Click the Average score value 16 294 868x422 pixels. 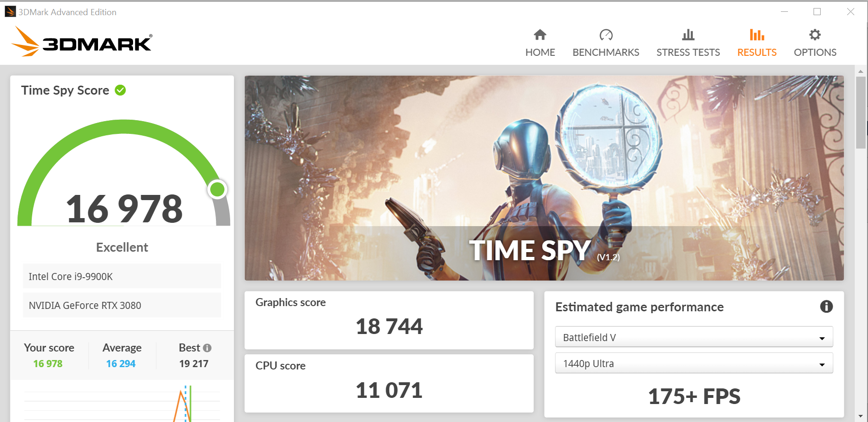[121, 363]
